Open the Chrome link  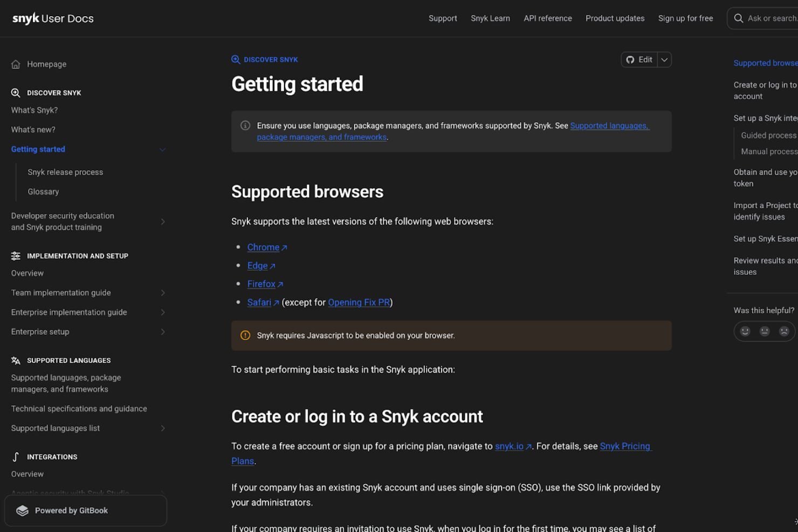click(267, 247)
